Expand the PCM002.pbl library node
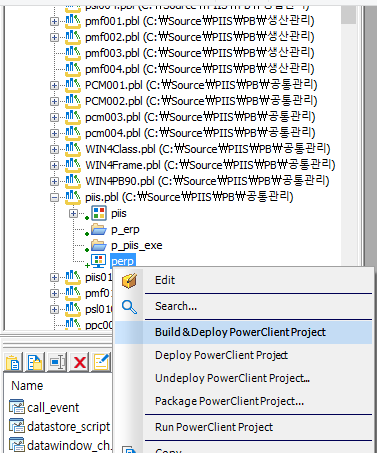The width and height of the screenshot is (377, 453). coord(54,102)
